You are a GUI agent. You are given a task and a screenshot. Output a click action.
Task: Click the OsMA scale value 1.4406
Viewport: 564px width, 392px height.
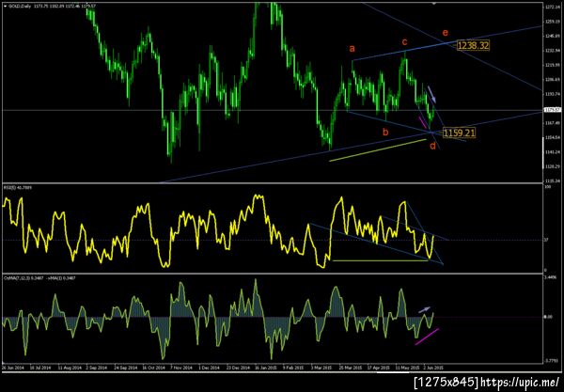coord(552,277)
